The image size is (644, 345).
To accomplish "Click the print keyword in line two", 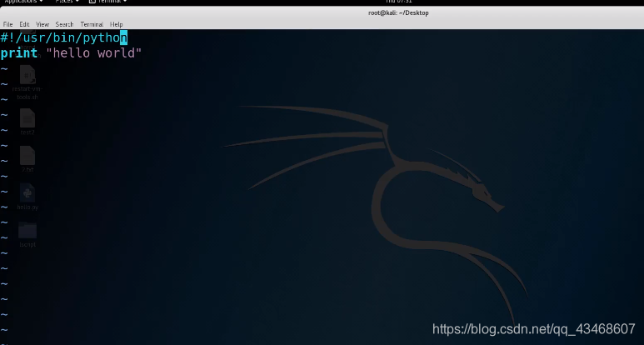I will coord(19,53).
